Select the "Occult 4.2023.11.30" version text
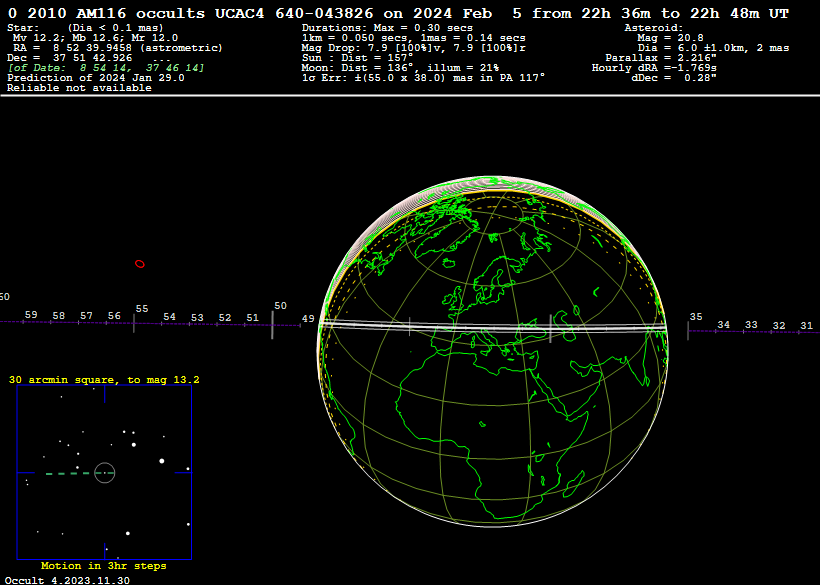The image size is (820, 585). tap(67, 580)
